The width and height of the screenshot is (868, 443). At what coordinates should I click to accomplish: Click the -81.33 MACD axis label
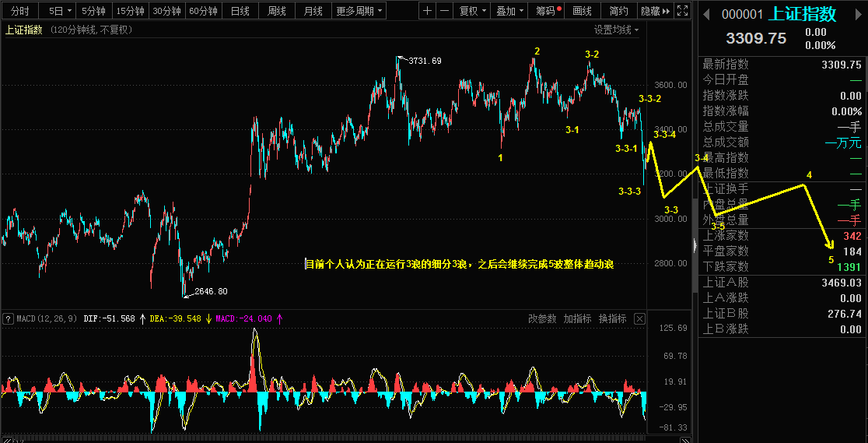click(x=674, y=427)
